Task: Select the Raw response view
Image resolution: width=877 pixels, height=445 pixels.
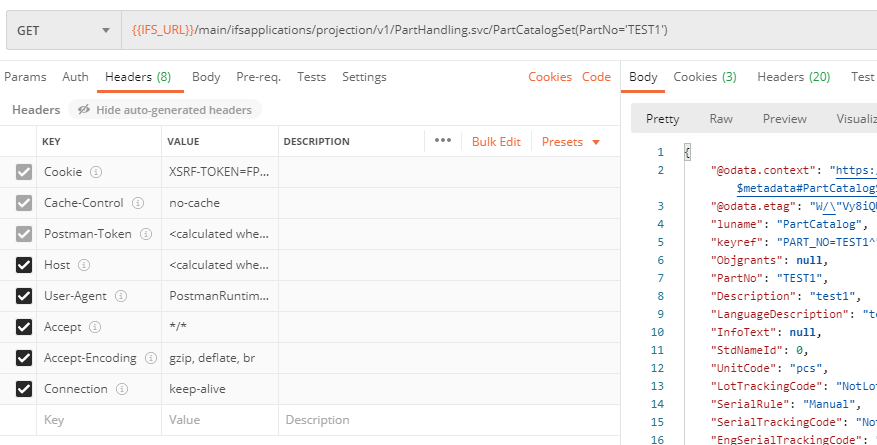Action: pyautogui.click(x=721, y=119)
